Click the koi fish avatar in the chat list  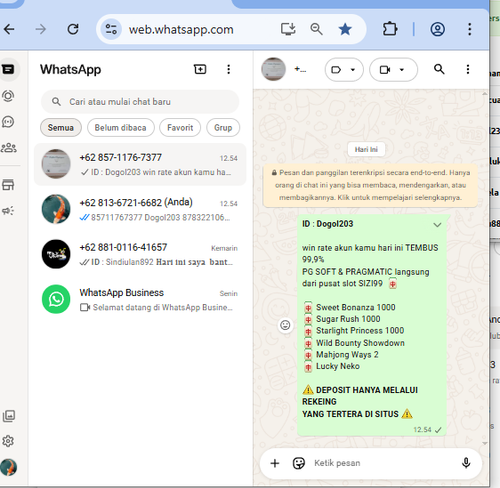click(56, 209)
